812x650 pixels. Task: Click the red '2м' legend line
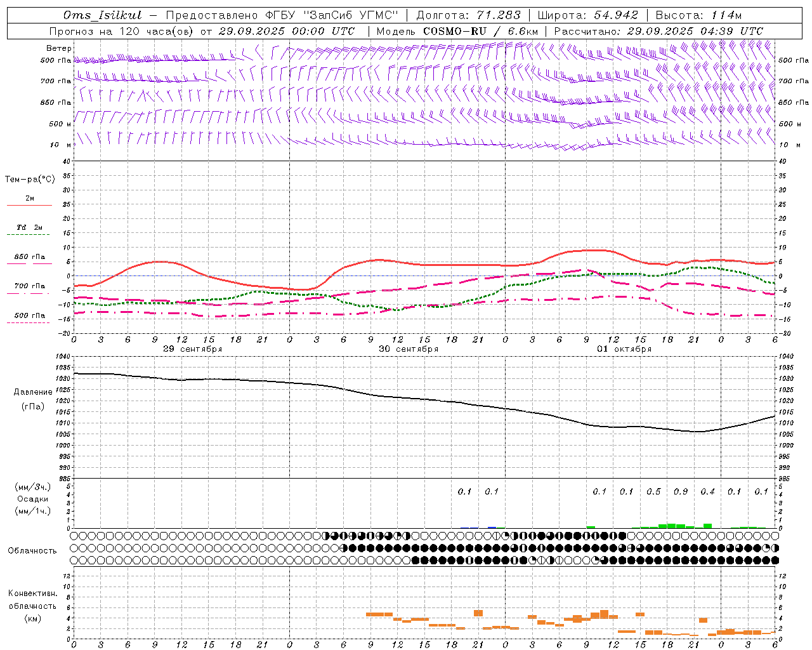point(29,205)
